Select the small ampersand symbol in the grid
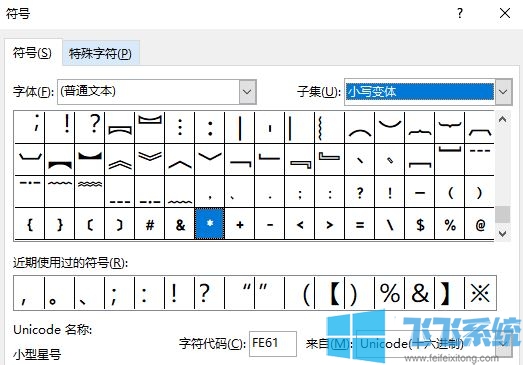 (x=179, y=224)
